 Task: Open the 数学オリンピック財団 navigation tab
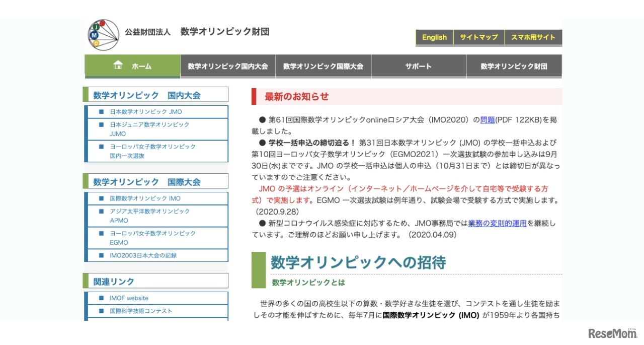(514, 66)
